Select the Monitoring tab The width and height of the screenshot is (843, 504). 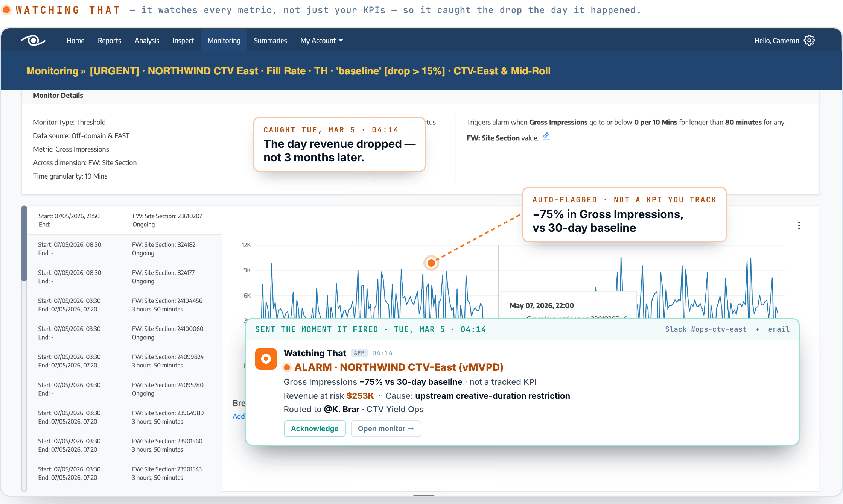point(224,41)
